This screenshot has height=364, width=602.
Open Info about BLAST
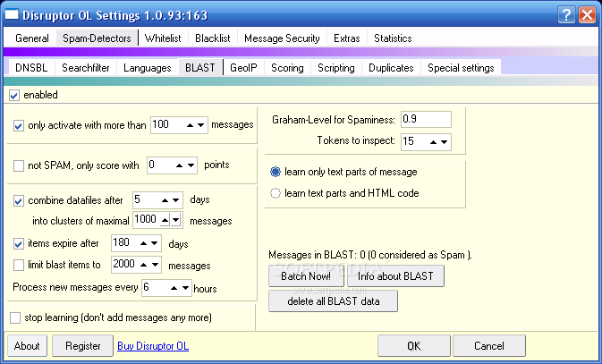pos(395,276)
